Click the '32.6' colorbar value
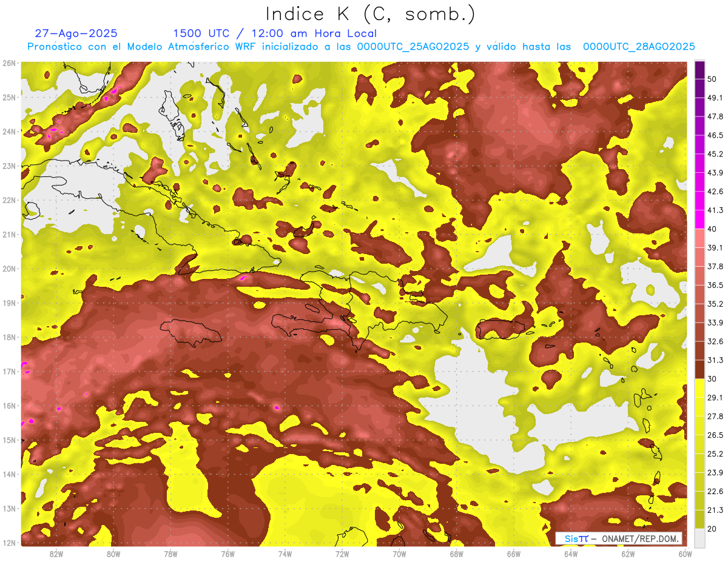The image size is (728, 562). click(x=715, y=341)
